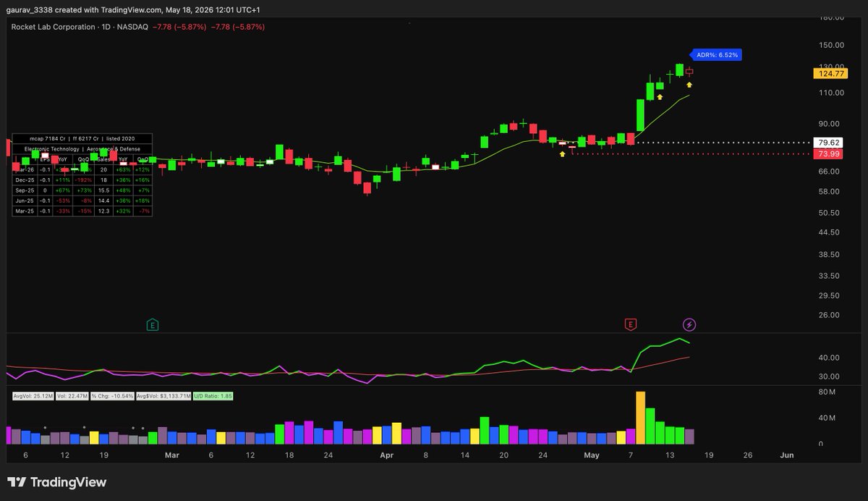The image size is (868, 501).
Task: Click the Sep-25 row label
Action: click(25, 190)
